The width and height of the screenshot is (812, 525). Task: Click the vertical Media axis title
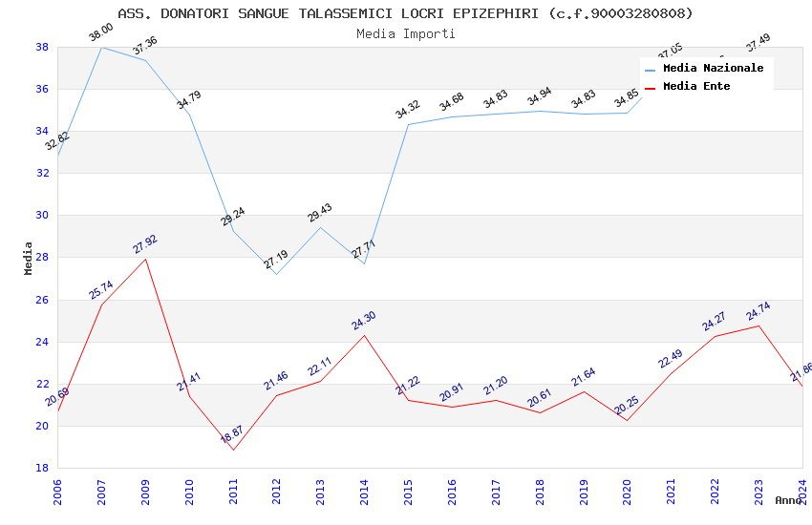coord(28,258)
